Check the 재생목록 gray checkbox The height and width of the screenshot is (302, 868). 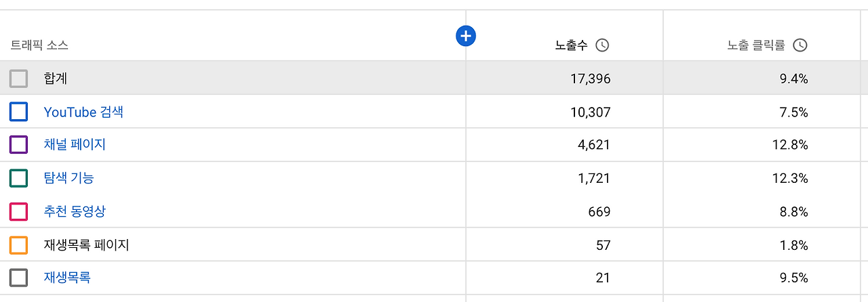(19, 278)
